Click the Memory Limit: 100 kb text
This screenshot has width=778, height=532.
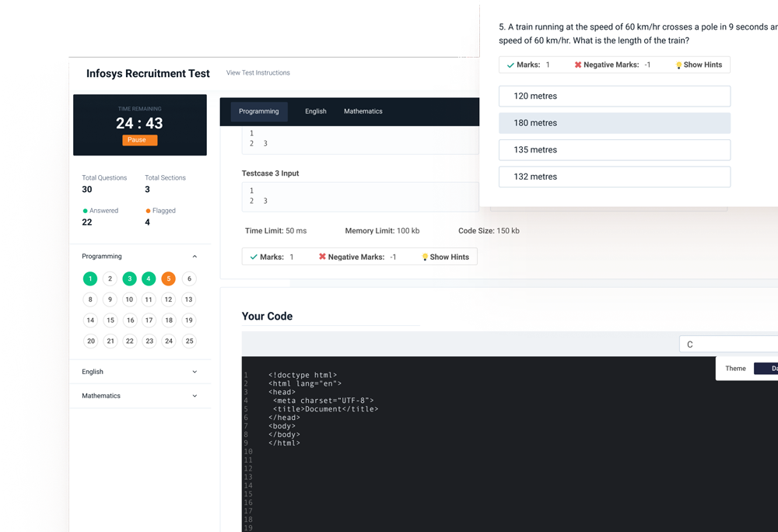pyautogui.click(x=382, y=230)
